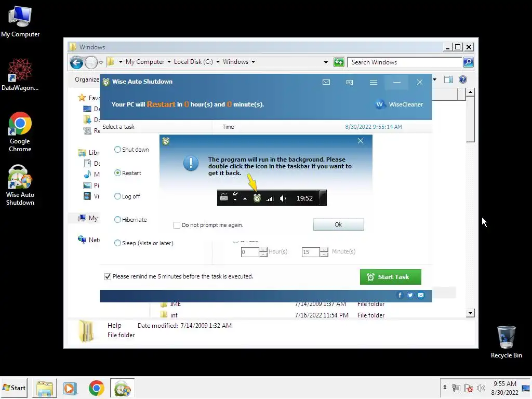Open the explorer help icon
Screen dimensions: 532x399
tap(463, 79)
